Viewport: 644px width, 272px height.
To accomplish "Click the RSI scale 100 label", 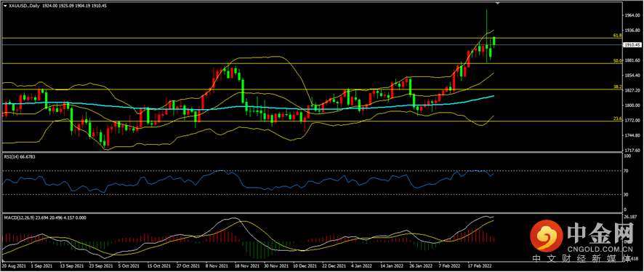I will [x=628, y=157].
